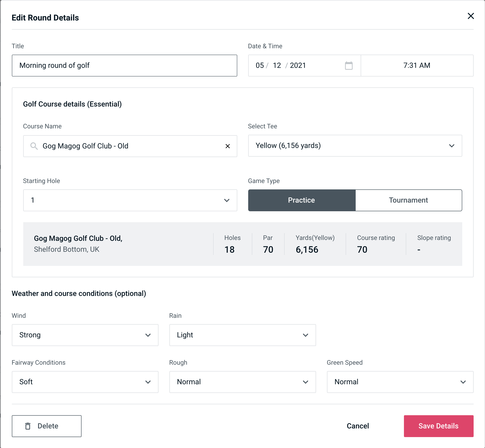The image size is (485, 448).
Task: Click the calendar icon next to date
Action: coord(348,66)
